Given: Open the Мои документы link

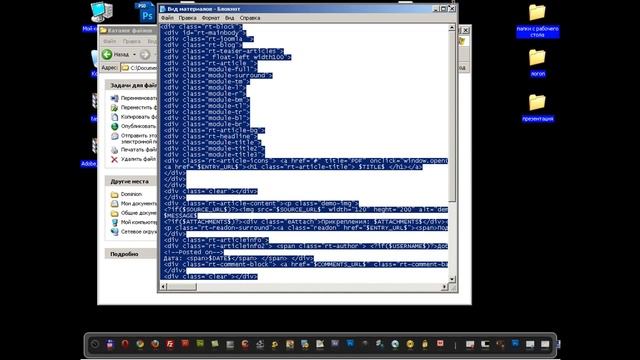Looking at the screenshot, I should point(139,203).
